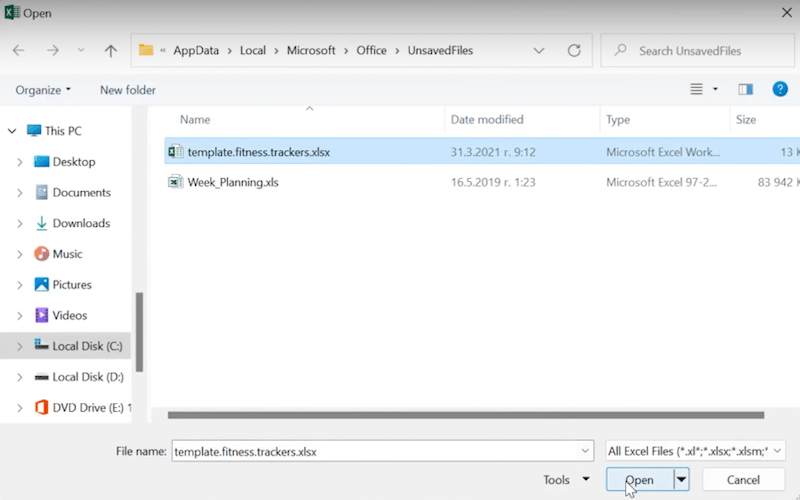Expand the Downloads tree node
800x500 pixels.
(x=20, y=223)
